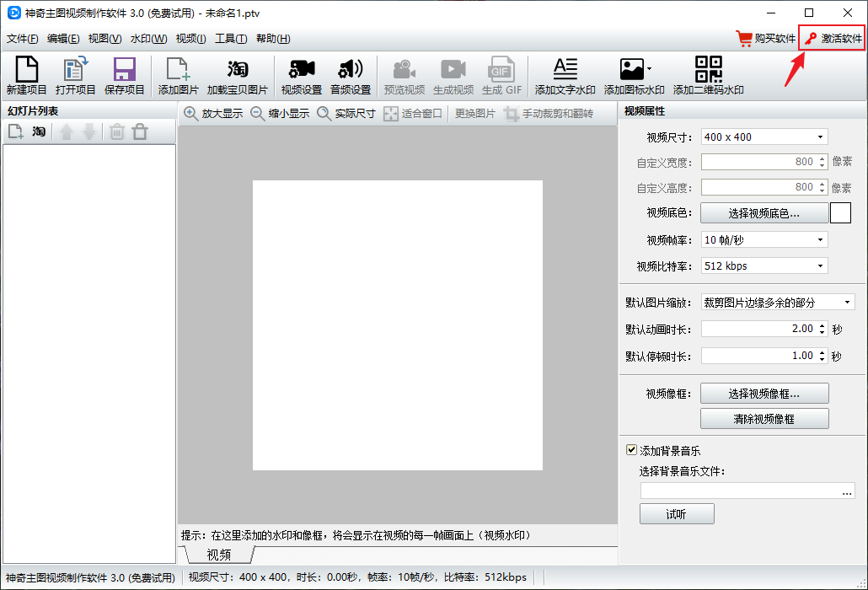Viewport: 868px width, 590px height.
Task: Save the project with 保存项目
Action: [x=125, y=75]
